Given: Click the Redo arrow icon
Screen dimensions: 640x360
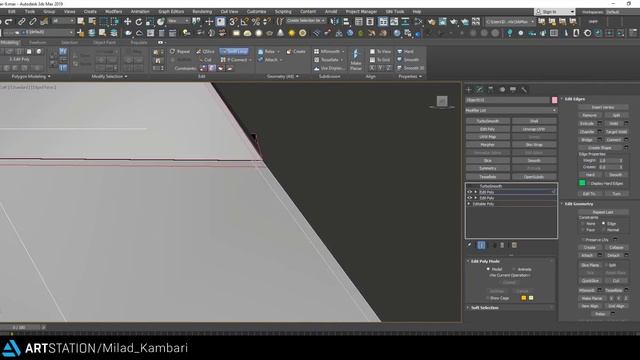Looking at the screenshot, I should (x=9, y=22).
